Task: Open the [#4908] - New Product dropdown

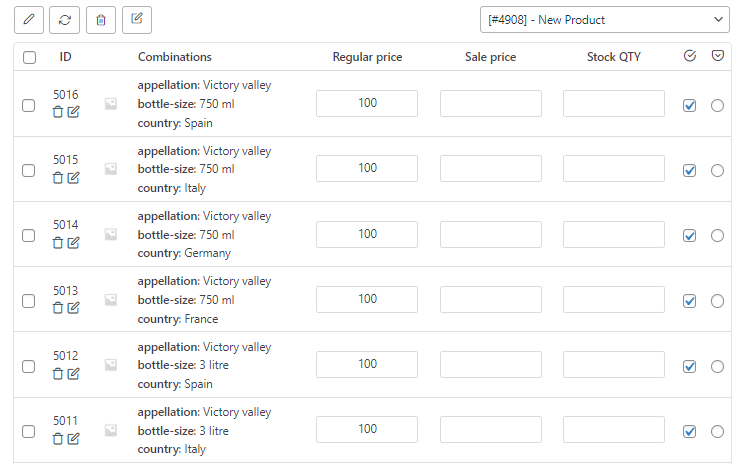Action: point(605,20)
